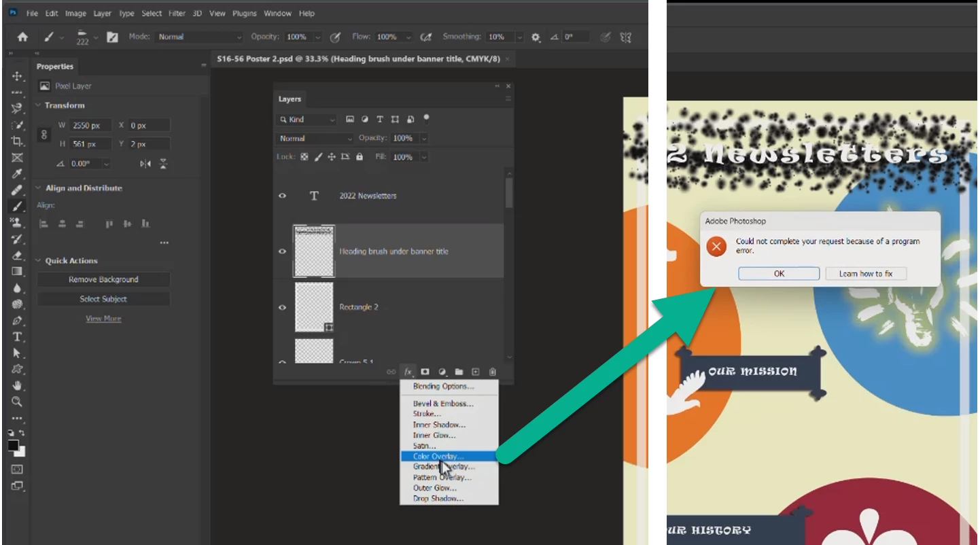Click the add layer style fx icon
Viewport: 980px width, 545px height.
click(x=408, y=372)
